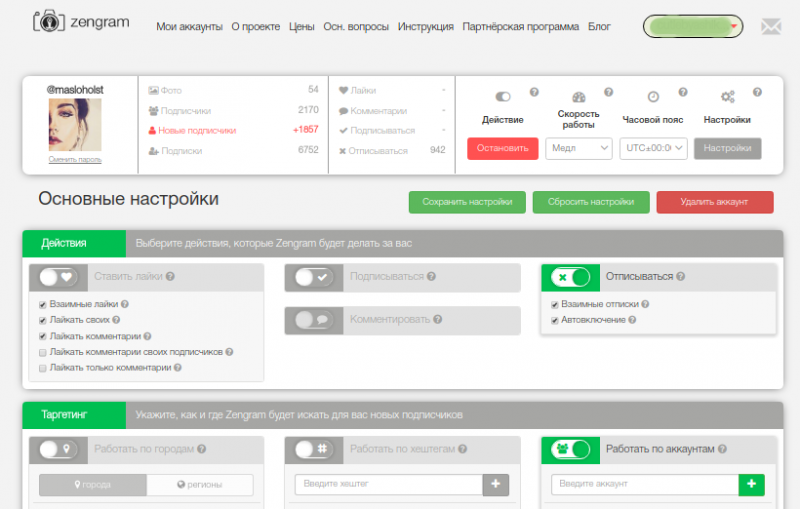Click the gears icon above Настройки
Viewport: 800px width, 509px height.
click(727, 97)
